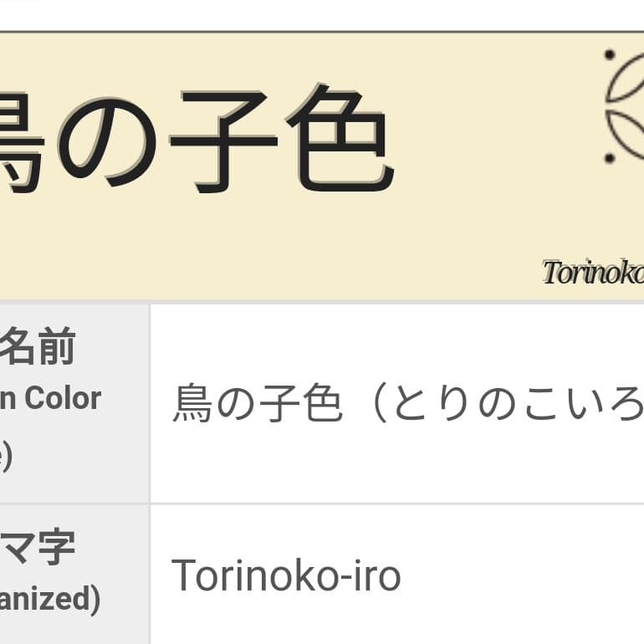Click the lower dot of the emblem

[x=610, y=157]
